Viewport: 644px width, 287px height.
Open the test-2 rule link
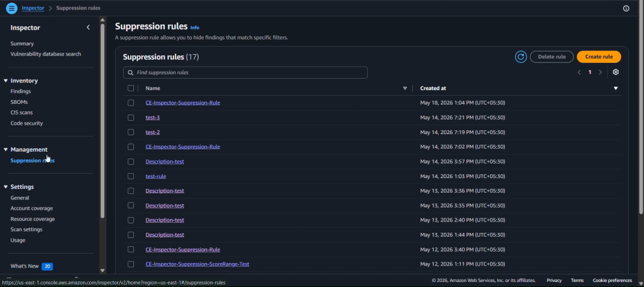click(152, 132)
